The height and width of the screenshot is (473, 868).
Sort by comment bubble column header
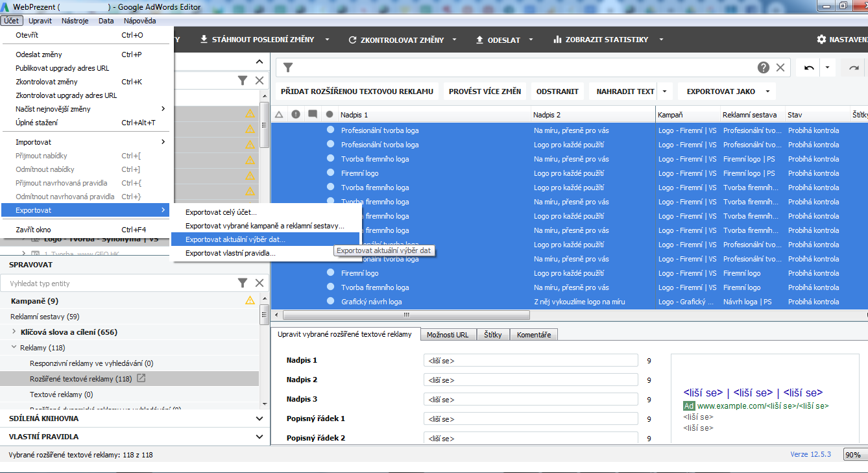[313, 115]
